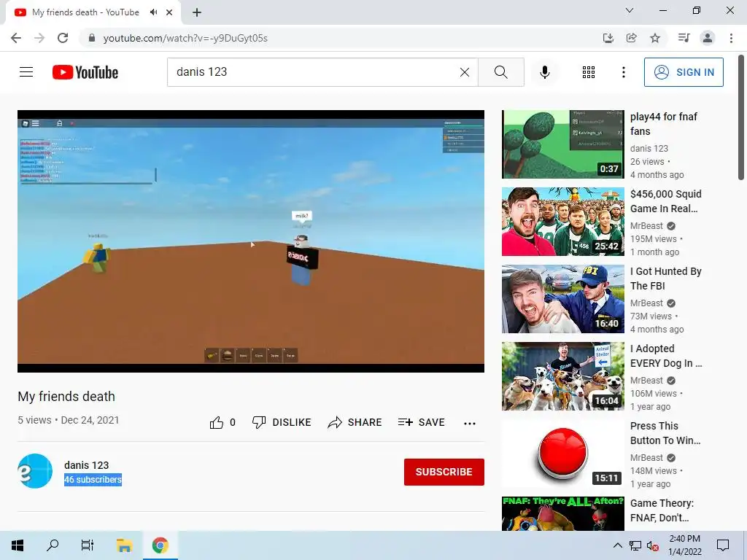
Task: Open I Adopted EVERY Dog thumbnail
Action: [562, 376]
